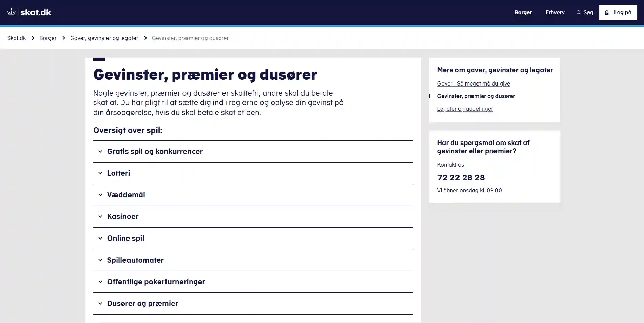Expand Gratis spil og konkurrencer section
The image size is (644, 323).
pyautogui.click(x=253, y=151)
